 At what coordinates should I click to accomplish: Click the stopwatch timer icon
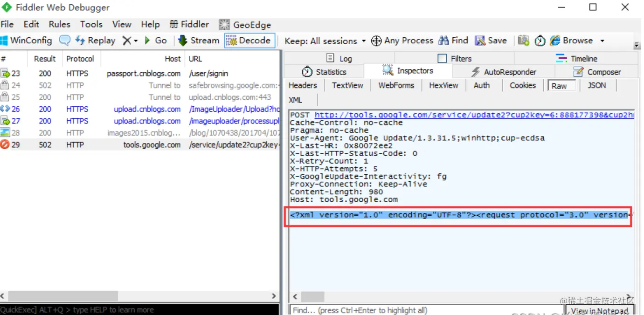[x=540, y=41]
